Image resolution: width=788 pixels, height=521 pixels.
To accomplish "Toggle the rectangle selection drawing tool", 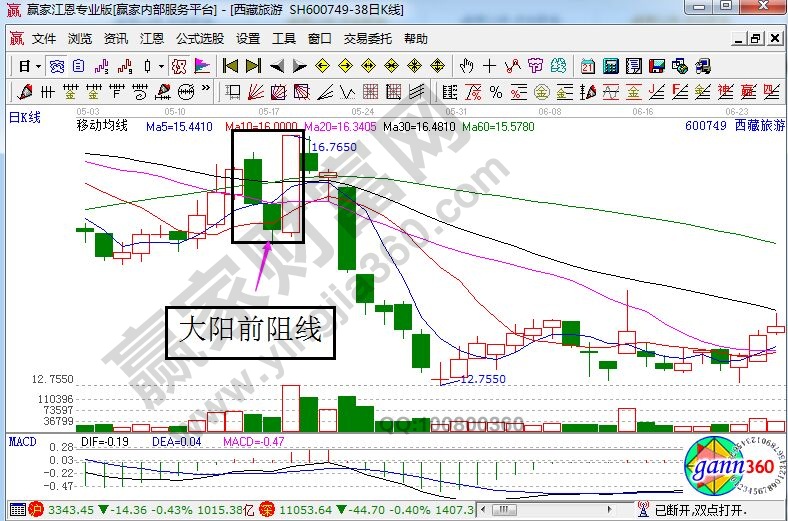I will [232, 92].
